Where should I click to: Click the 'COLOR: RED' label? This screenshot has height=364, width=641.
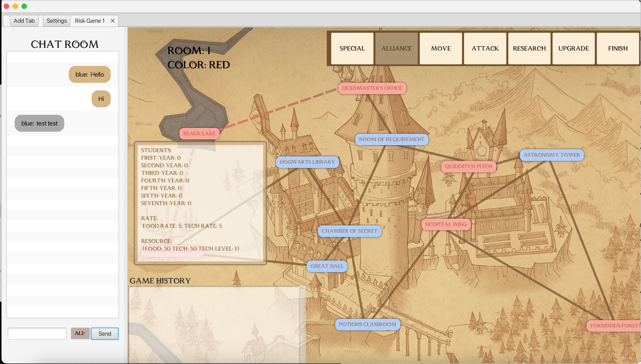[198, 65]
